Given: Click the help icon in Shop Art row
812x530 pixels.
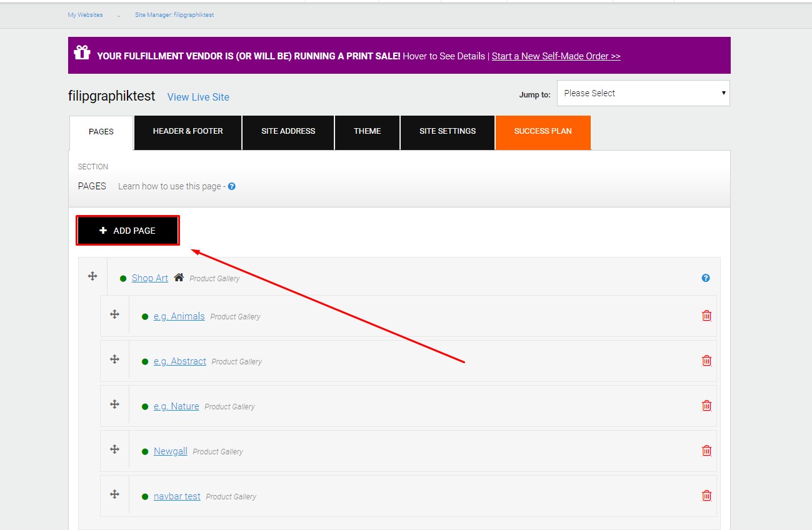Looking at the screenshot, I should pos(706,278).
